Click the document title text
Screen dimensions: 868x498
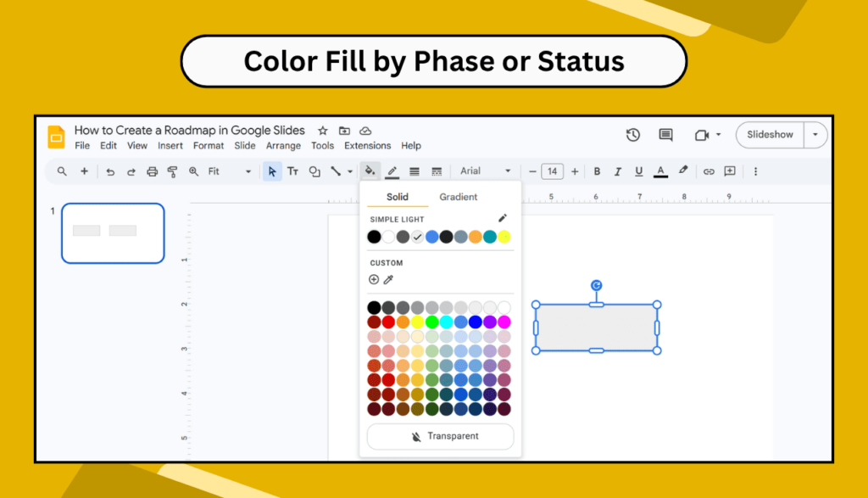point(189,130)
